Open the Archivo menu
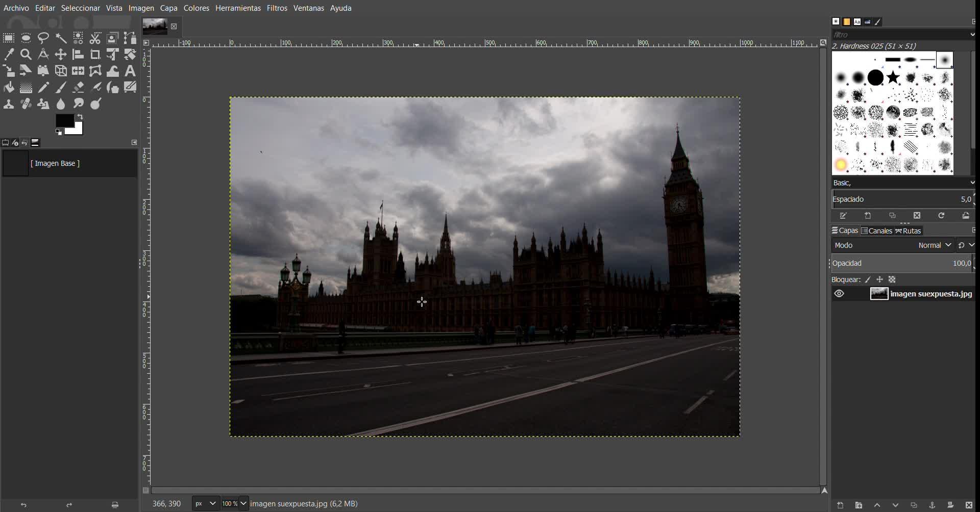The image size is (980, 512). tap(16, 8)
